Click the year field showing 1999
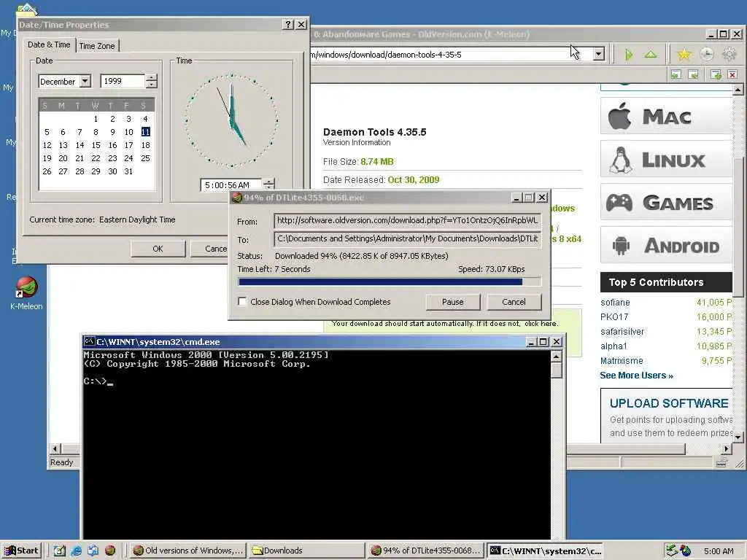Screen dimensions: 747x560 click(x=123, y=81)
